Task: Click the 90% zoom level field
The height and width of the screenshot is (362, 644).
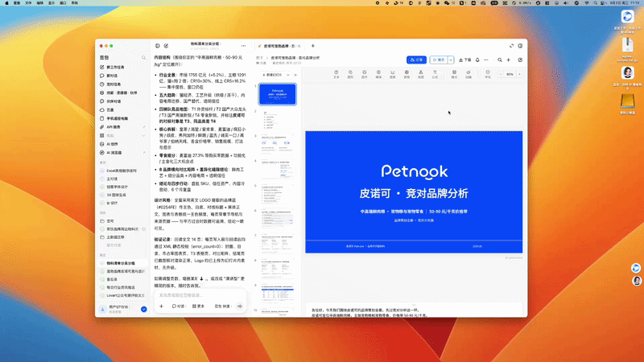Action: pyautogui.click(x=510, y=74)
